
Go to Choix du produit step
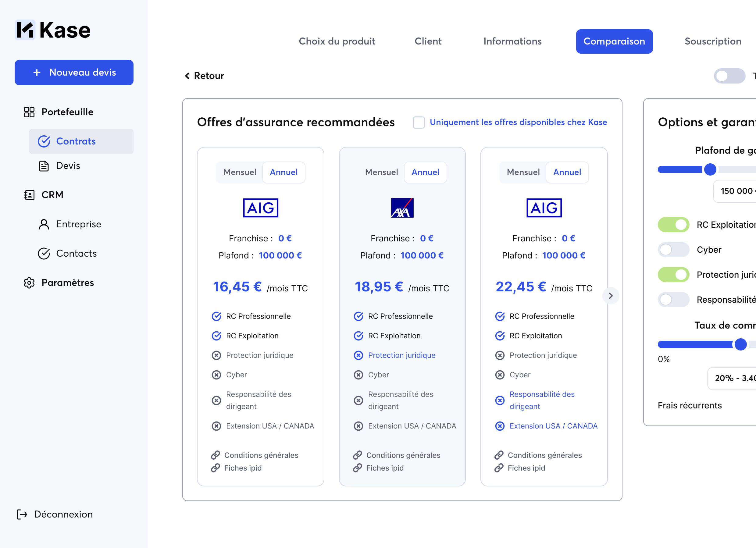(337, 41)
